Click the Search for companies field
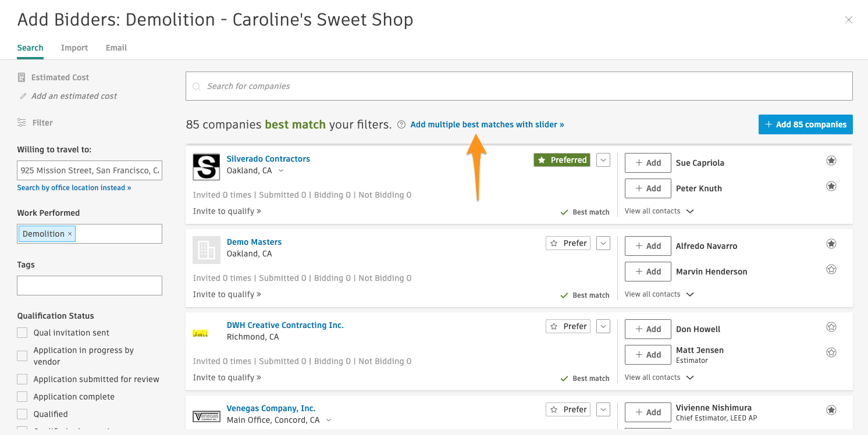Screen dimensions: 868x435 (519, 86)
